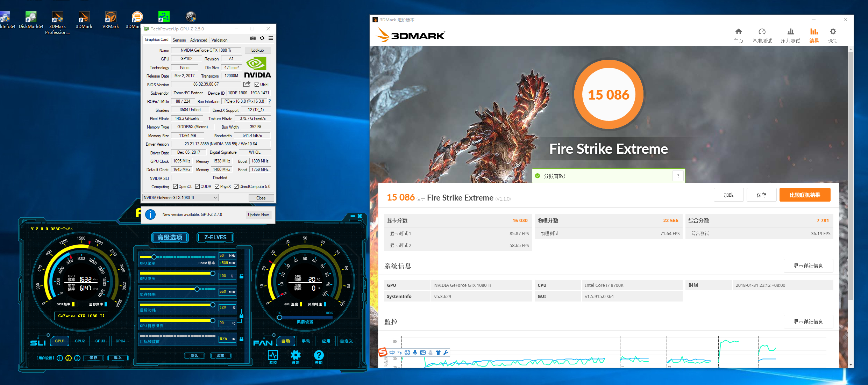Select user profile 2 in FireStorm

[x=69, y=358]
